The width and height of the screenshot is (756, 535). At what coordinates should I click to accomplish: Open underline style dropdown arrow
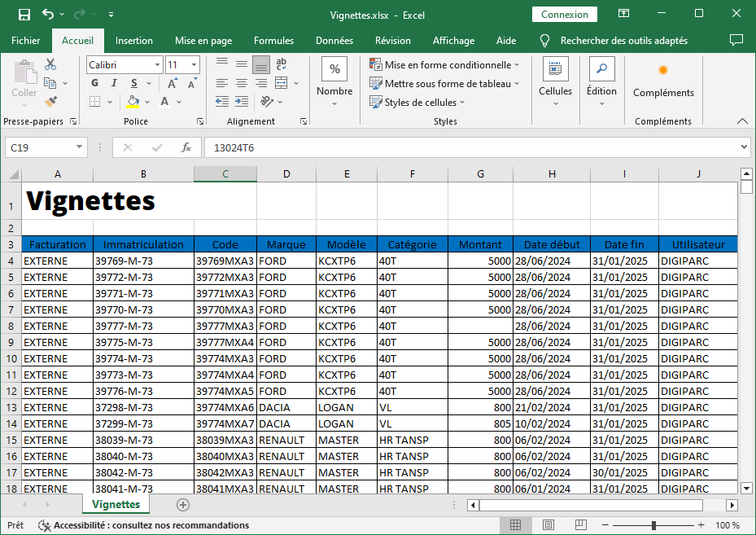149,83
